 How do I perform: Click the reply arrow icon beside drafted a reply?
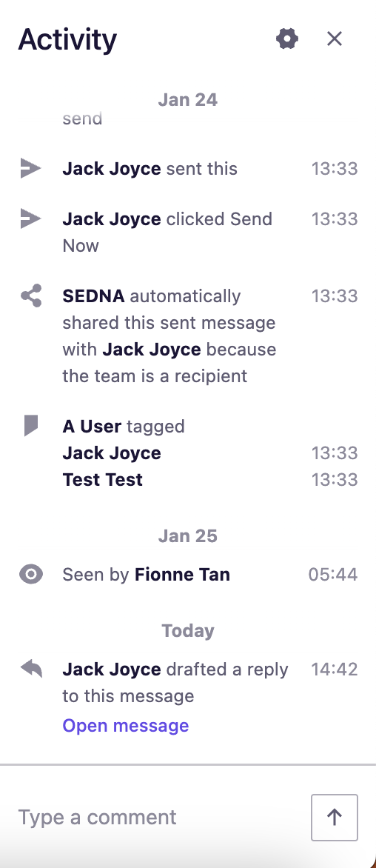(31, 669)
